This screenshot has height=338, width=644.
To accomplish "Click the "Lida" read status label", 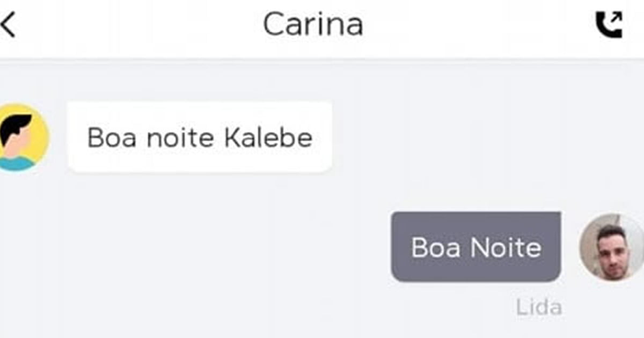I will click(x=539, y=308).
